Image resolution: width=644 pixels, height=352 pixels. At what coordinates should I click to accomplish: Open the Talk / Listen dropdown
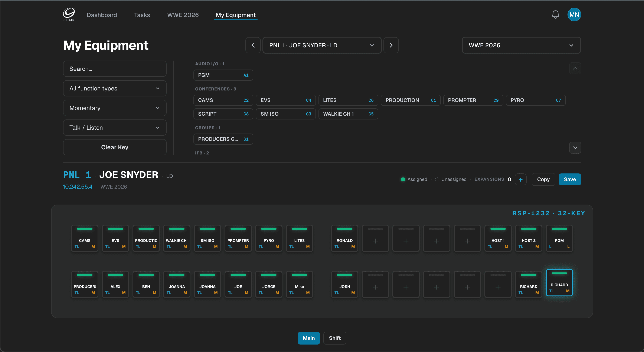click(x=115, y=128)
